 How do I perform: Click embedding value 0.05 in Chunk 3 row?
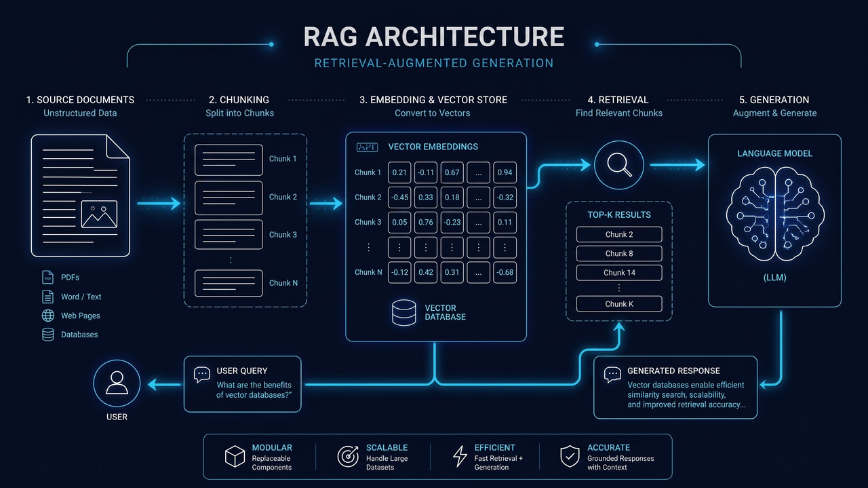399,222
